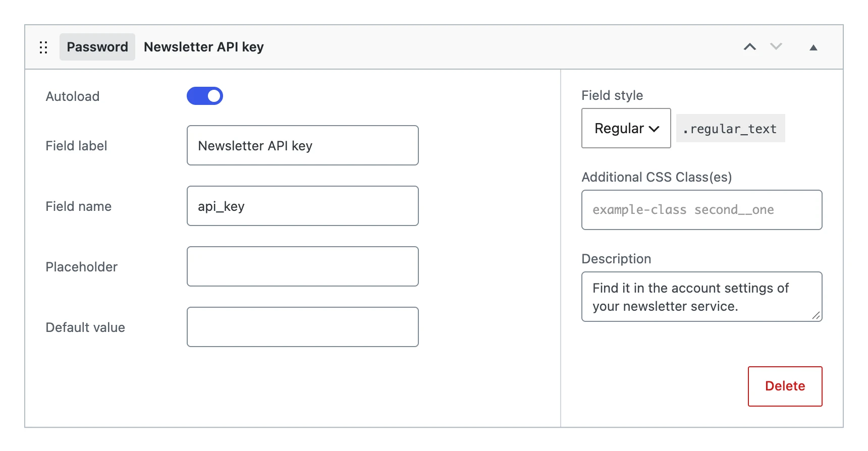The width and height of the screenshot is (868, 451).
Task: Click the .regular_text class code
Action: [x=730, y=129]
